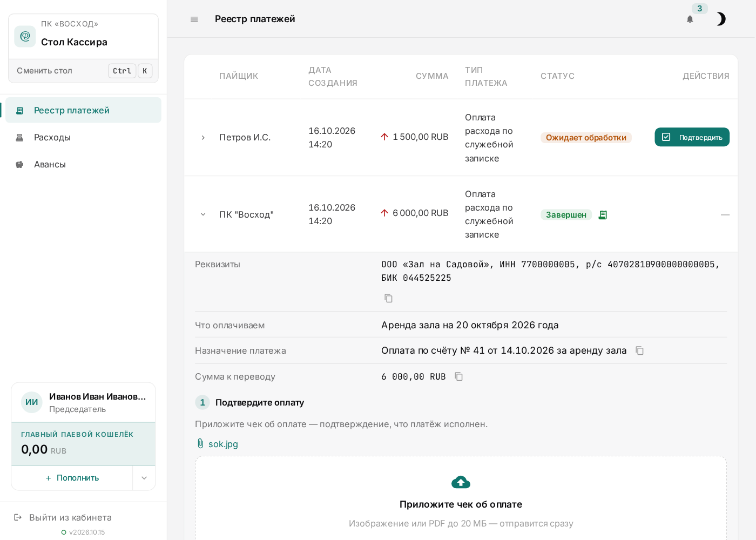The height and width of the screenshot is (540, 756).
Task: Open Расходы section in the sidebar
Action: coord(84,137)
